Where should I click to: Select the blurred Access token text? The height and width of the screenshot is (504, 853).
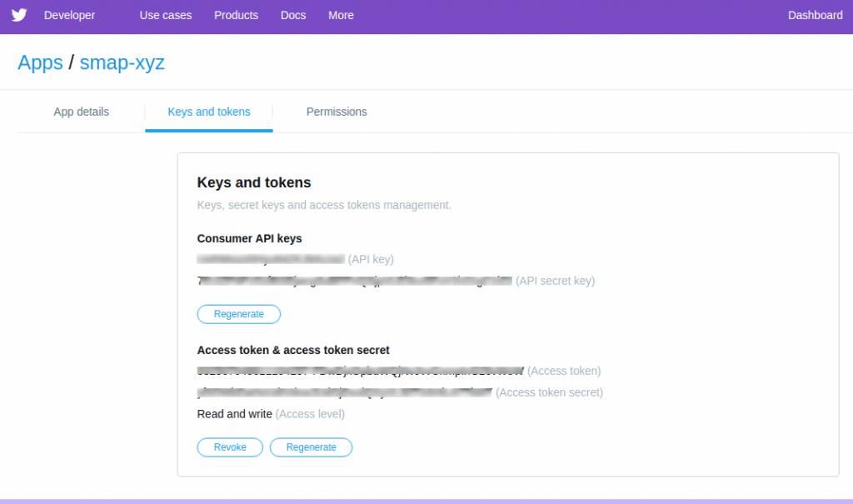click(x=358, y=371)
